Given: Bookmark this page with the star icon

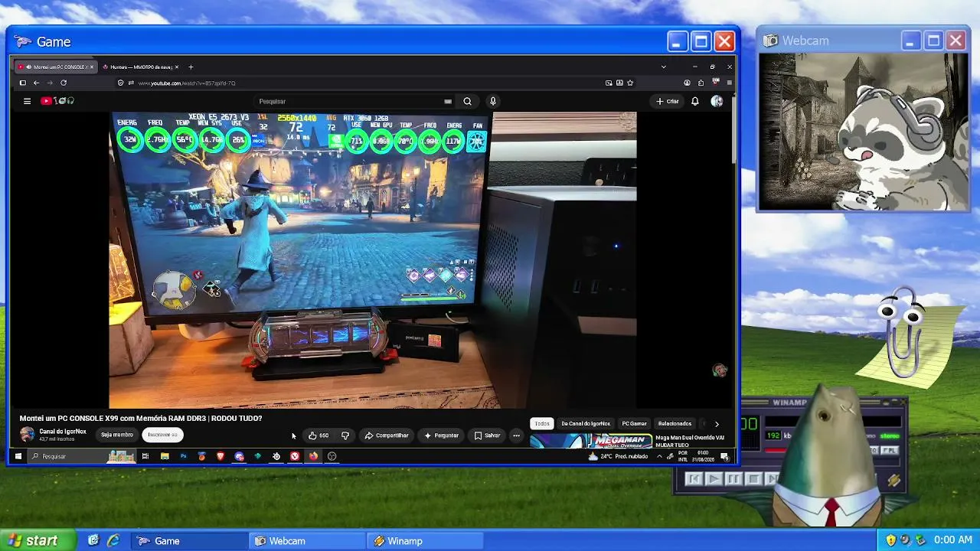Looking at the screenshot, I should [x=630, y=83].
